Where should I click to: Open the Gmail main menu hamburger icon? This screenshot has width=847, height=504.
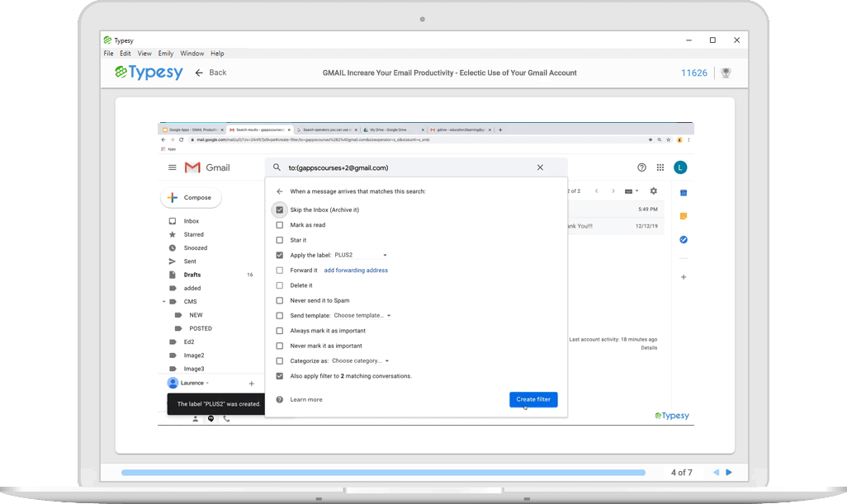[x=173, y=167]
